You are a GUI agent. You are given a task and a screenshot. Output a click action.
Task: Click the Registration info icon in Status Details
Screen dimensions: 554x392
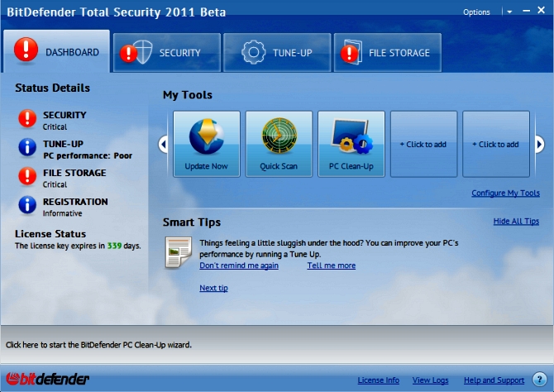coord(27,205)
